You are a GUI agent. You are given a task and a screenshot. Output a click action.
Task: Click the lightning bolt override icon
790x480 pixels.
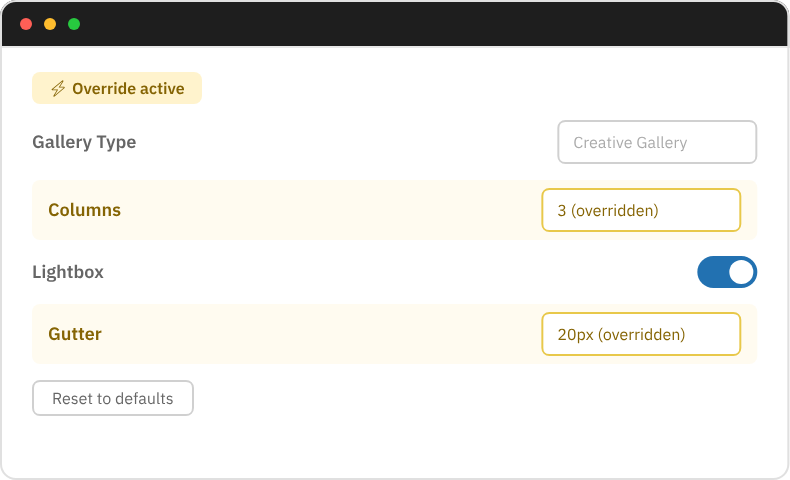[x=58, y=89]
